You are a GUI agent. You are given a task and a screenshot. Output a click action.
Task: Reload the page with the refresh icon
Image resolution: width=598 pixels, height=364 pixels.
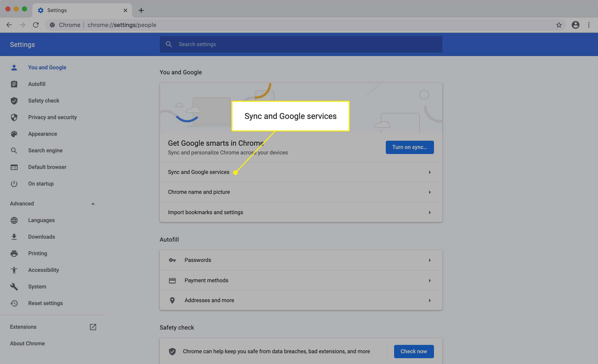tap(36, 25)
